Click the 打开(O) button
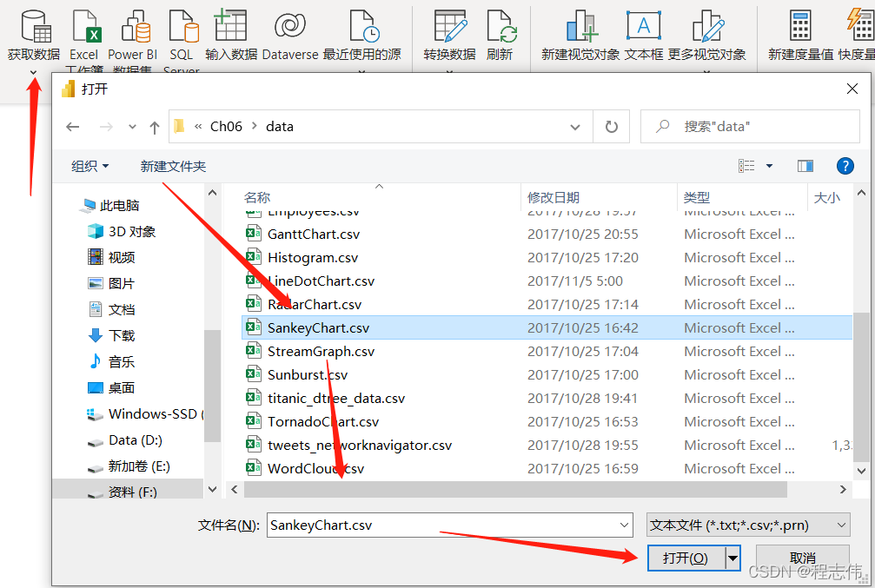 tap(686, 558)
